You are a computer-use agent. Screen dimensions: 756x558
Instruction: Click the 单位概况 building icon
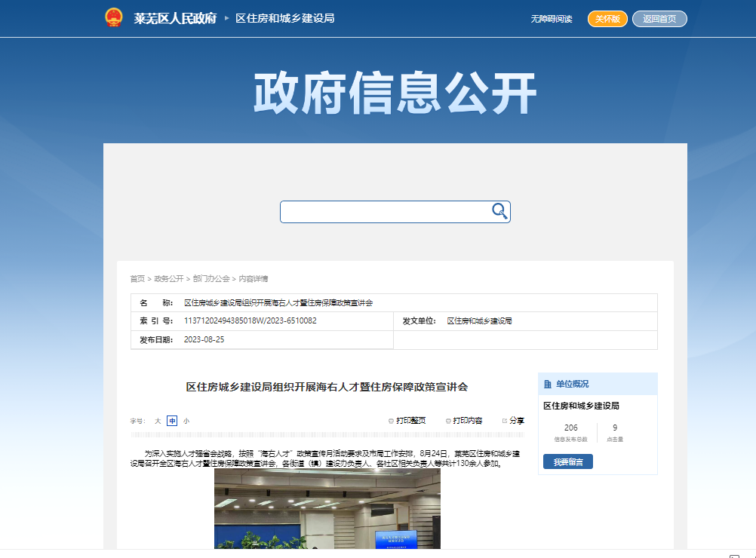click(x=547, y=384)
